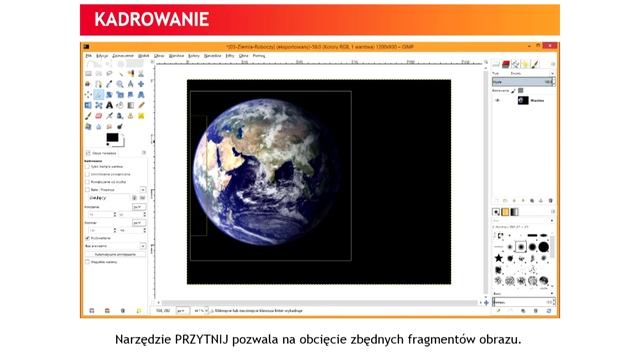Select the Paths tool
640x360 pixels.
pos(99,84)
